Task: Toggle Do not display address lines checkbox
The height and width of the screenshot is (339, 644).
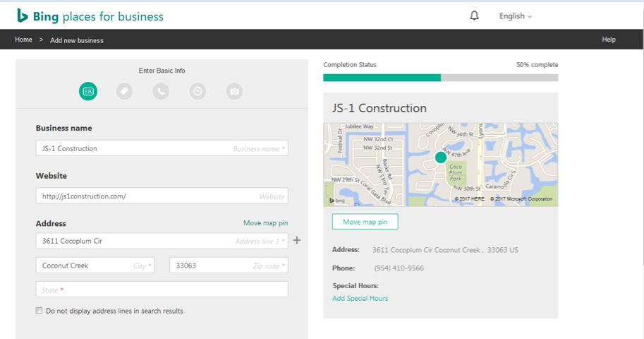Action: click(x=39, y=311)
